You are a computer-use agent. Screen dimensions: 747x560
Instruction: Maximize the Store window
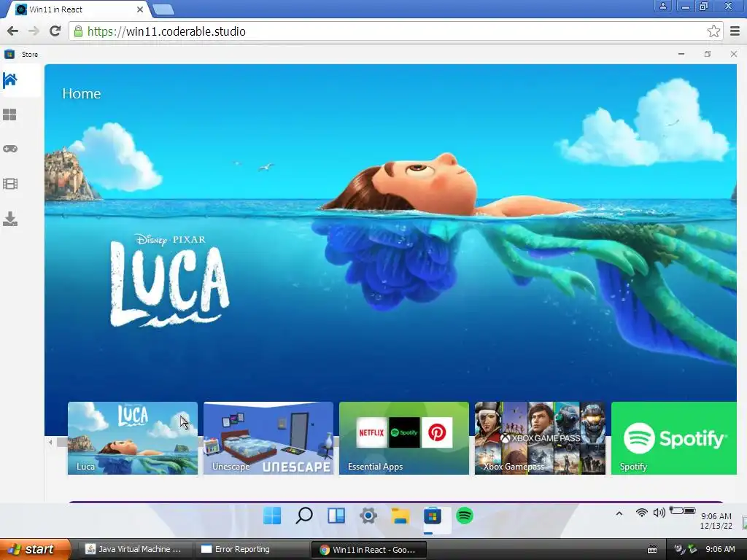(x=708, y=54)
